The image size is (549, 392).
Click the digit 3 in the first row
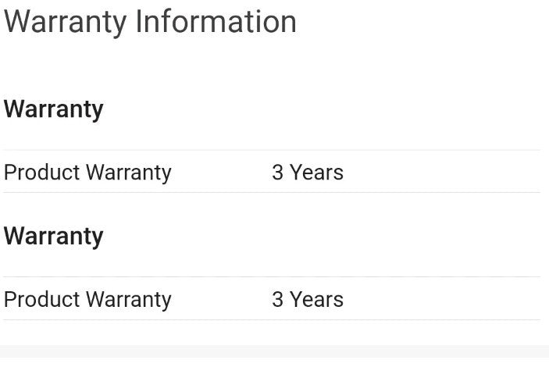[277, 173]
